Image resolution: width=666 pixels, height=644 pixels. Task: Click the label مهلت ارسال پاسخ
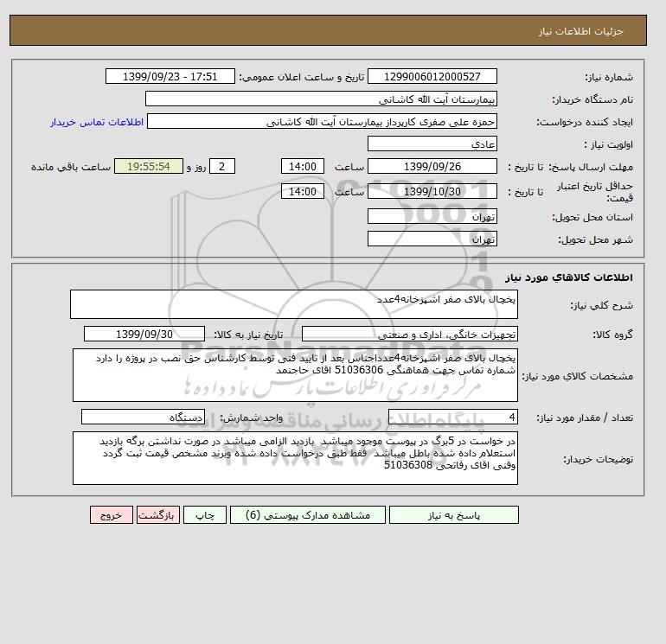pos(591,167)
